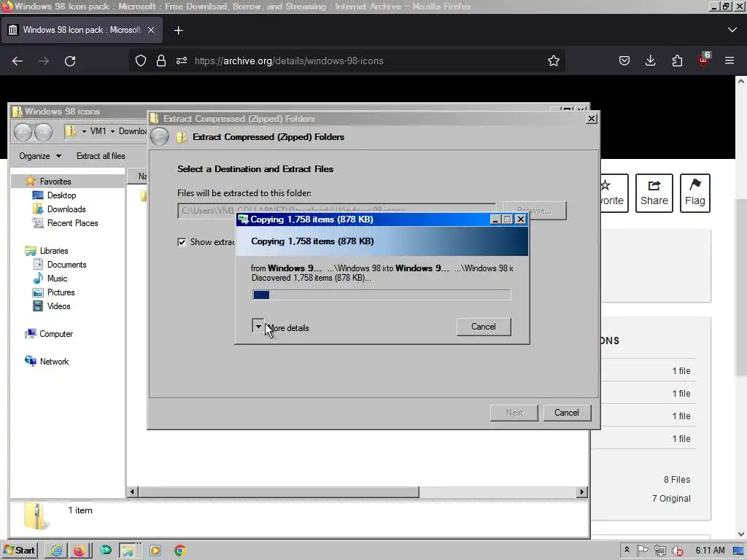Launch Internet Explorer from taskbar
This screenshot has height=560, width=747.
click(56, 551)
